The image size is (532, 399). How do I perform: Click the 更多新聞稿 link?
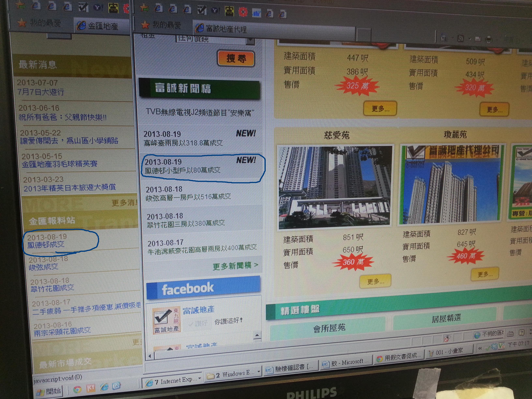[x=236, y=266]
